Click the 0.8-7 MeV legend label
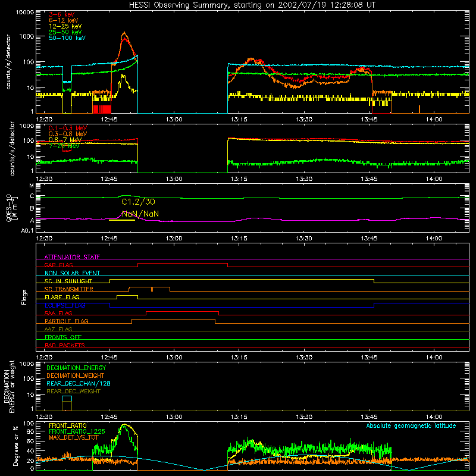Viewport: 476px width, 476px height. pyautogui.click(x=65, y=140)
